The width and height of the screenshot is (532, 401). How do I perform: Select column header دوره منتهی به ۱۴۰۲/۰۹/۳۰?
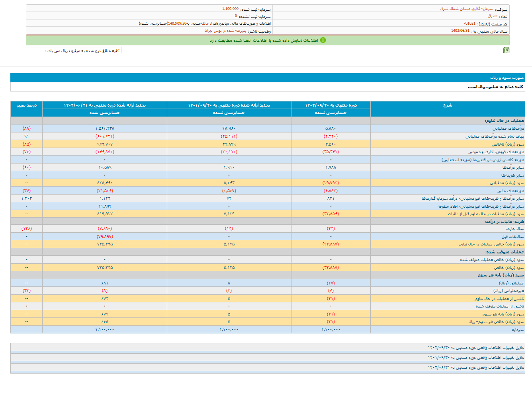pos(331,105)
